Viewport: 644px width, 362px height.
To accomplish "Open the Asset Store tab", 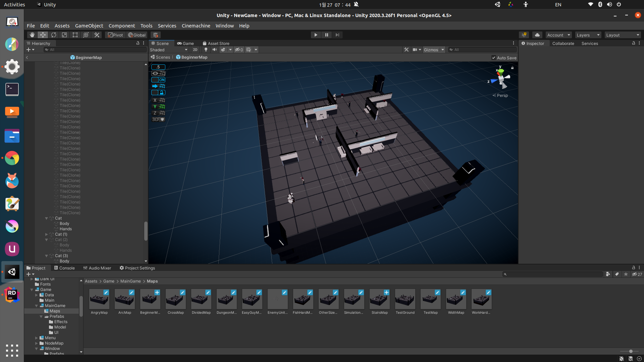I will coord(216,43).
